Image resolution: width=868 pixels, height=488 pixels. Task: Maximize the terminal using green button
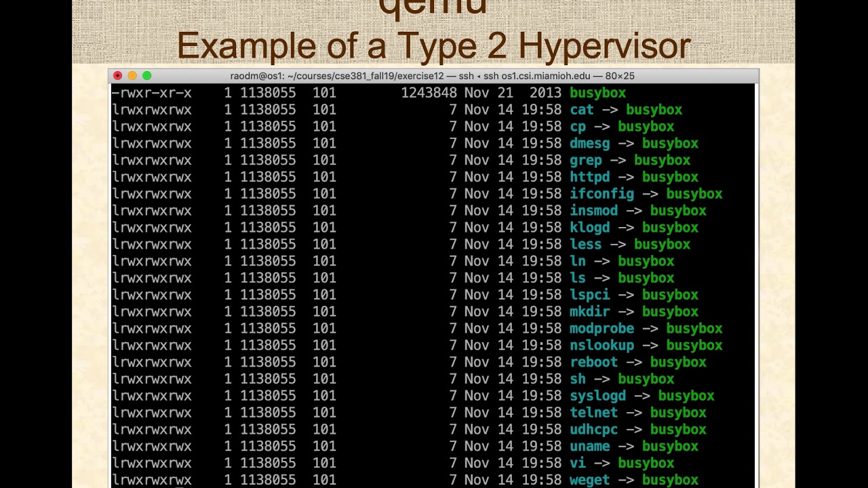146,76
